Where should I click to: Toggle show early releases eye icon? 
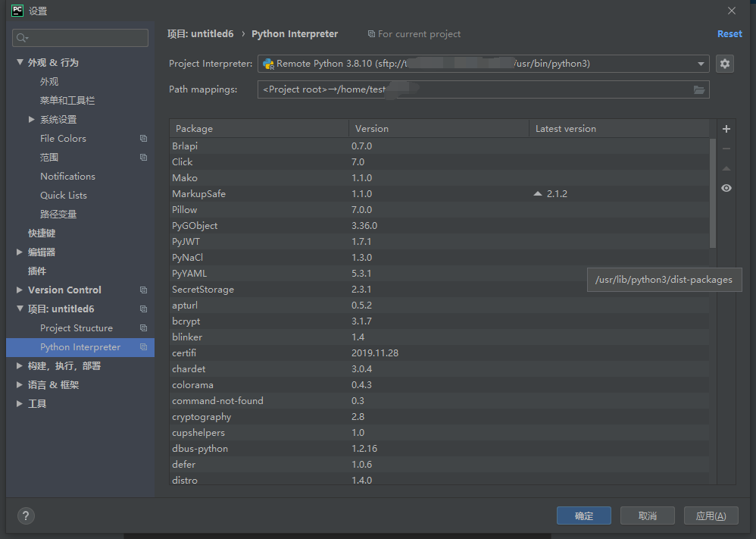[726, 188]
